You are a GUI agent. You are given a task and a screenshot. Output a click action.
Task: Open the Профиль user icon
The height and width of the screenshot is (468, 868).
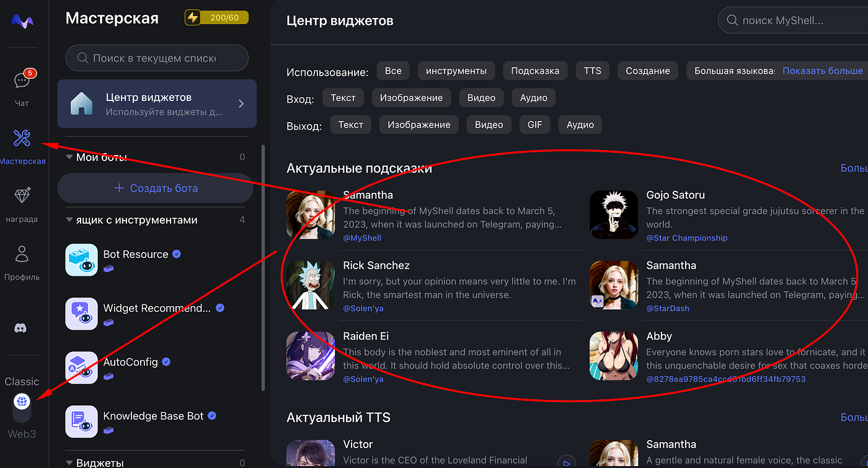click(22, 254)
